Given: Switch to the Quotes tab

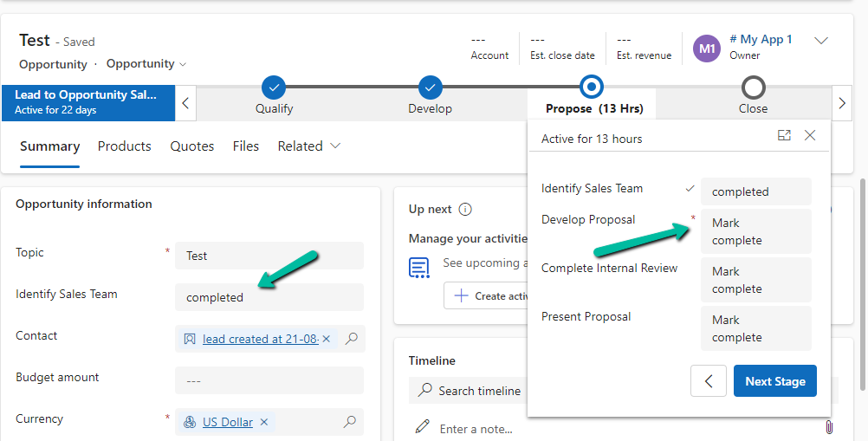Looking at the screenshot, I should pyautogui.click(x=192, y=146).
